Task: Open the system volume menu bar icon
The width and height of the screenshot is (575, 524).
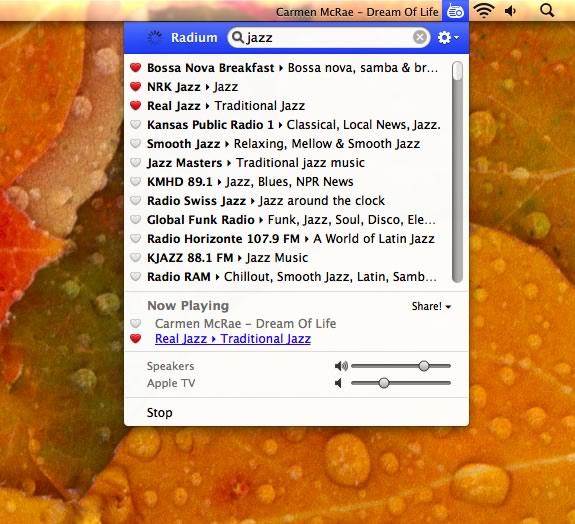Action: coord(511,11)
